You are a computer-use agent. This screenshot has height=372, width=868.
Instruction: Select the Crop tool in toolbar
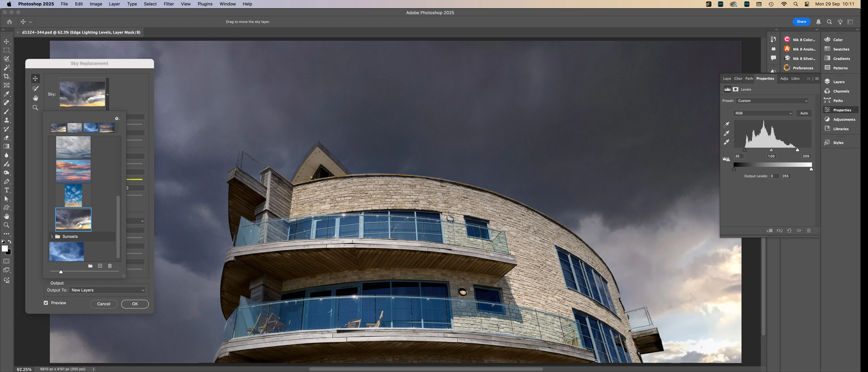[x=6, y=76]
